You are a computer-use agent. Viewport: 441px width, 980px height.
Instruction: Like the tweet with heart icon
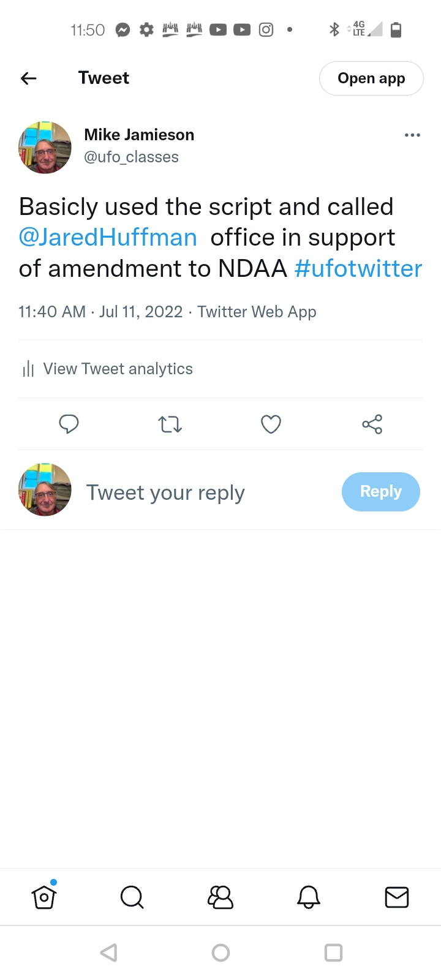[271, 424]
